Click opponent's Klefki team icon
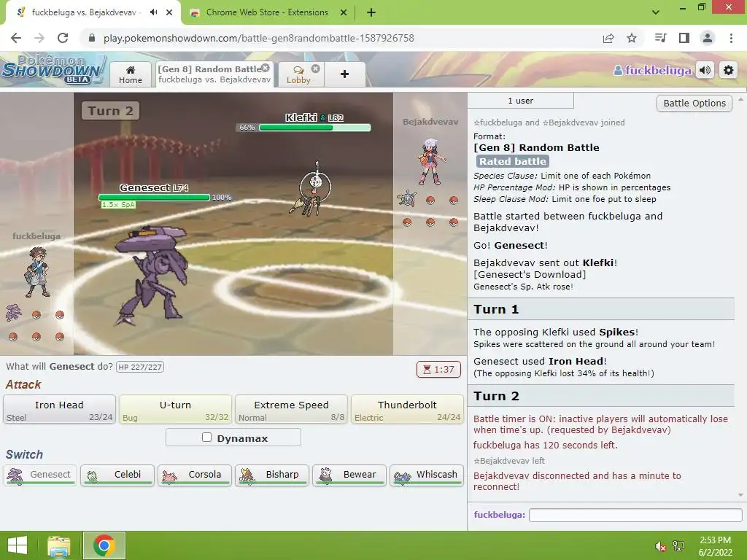The height and width of the screenshot is (560, 747). pyautogui.click(x=407, y=199)
